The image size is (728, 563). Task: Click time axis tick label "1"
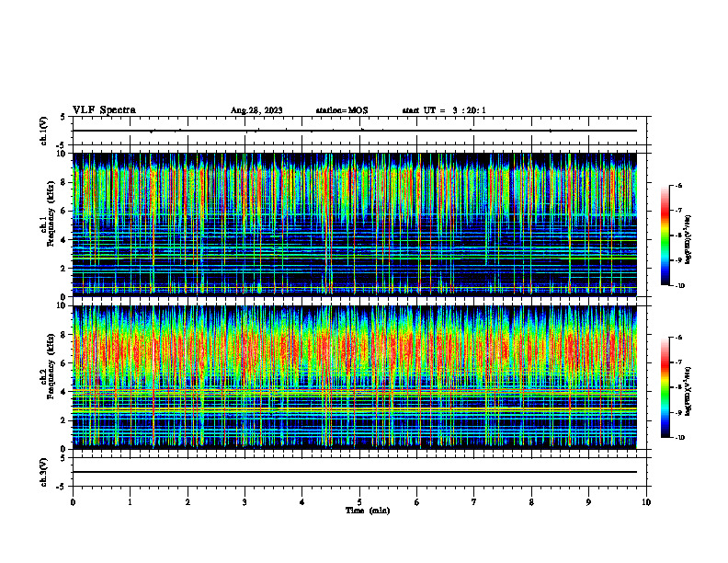(x=130, y=502)
